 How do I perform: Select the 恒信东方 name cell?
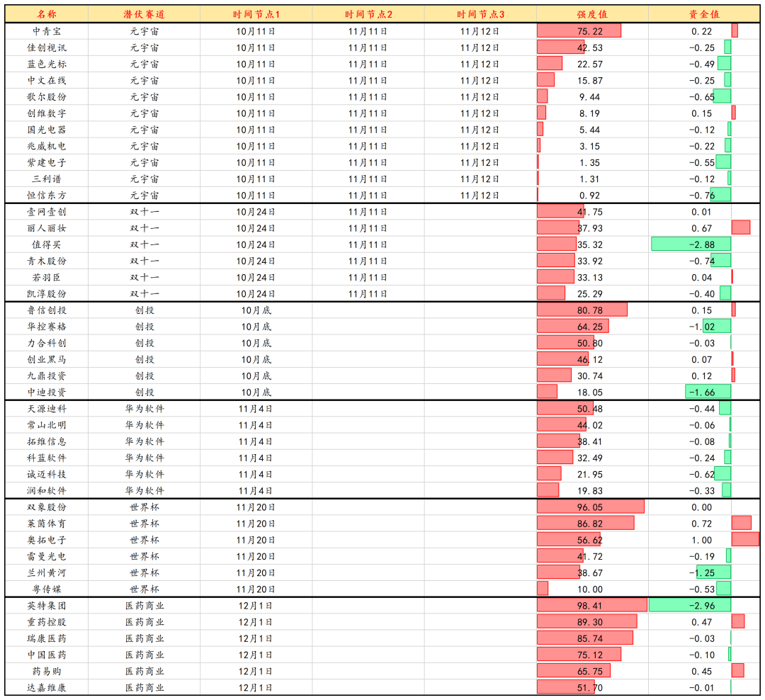click(46, 196)
